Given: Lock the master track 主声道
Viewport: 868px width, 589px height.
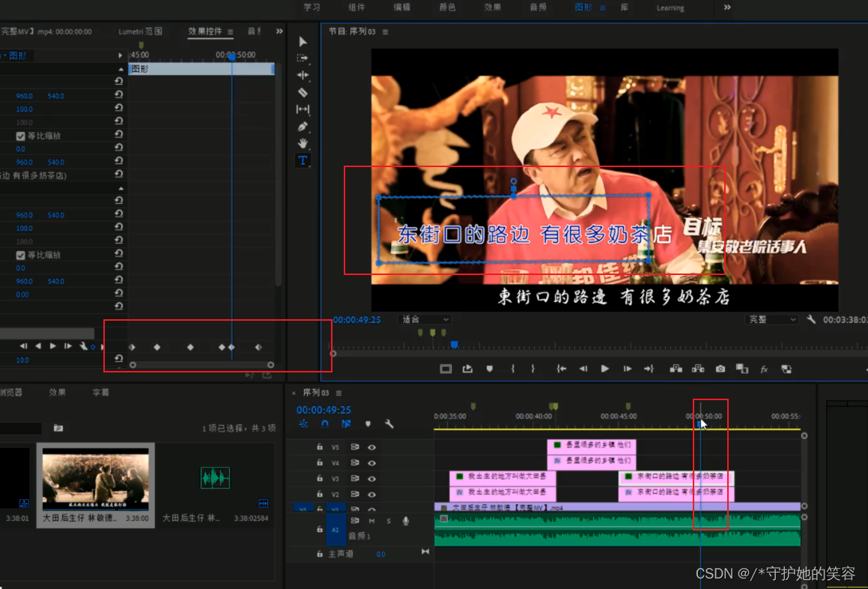Looking at the screenshot, I should coord(320,554).
